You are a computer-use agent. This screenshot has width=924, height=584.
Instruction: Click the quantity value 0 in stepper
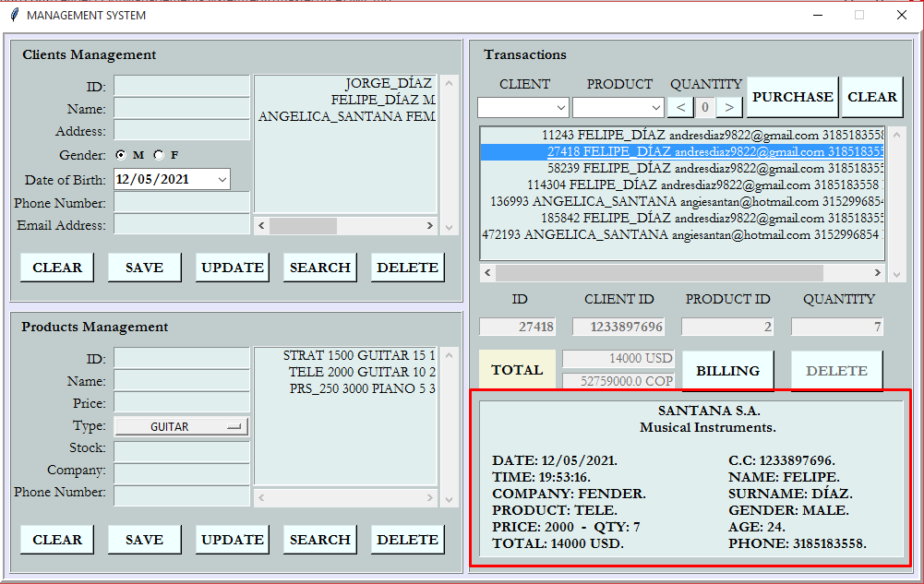click(x=705, y=107)
